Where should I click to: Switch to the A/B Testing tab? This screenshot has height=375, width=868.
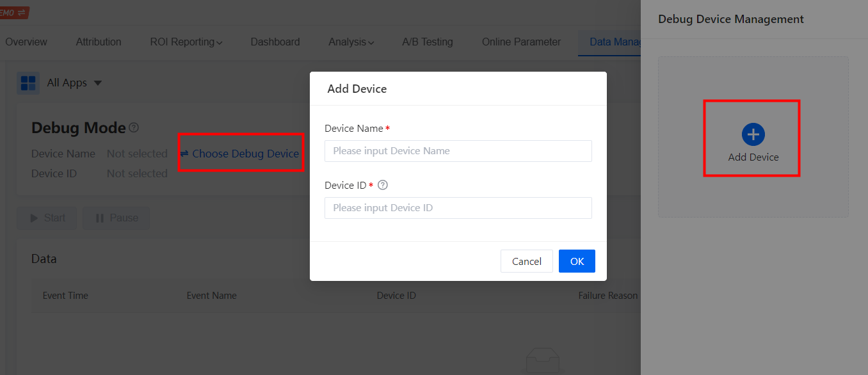[x=428, y=42]
